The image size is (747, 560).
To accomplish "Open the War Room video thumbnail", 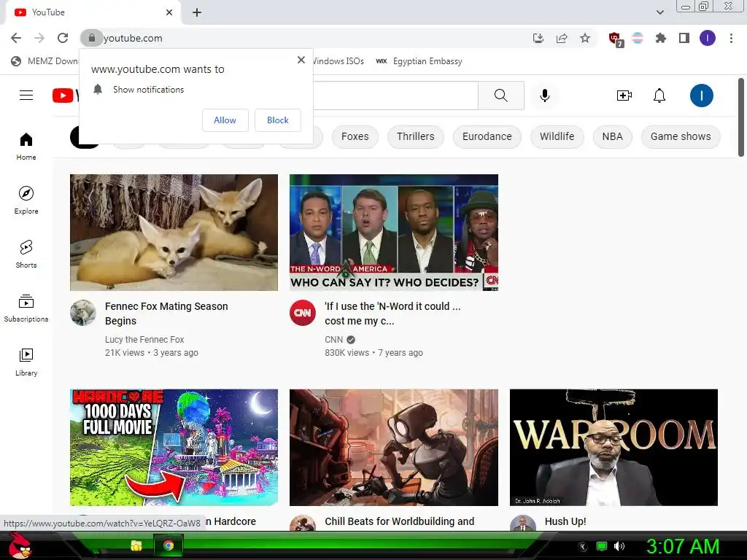I will coord(614,447).
